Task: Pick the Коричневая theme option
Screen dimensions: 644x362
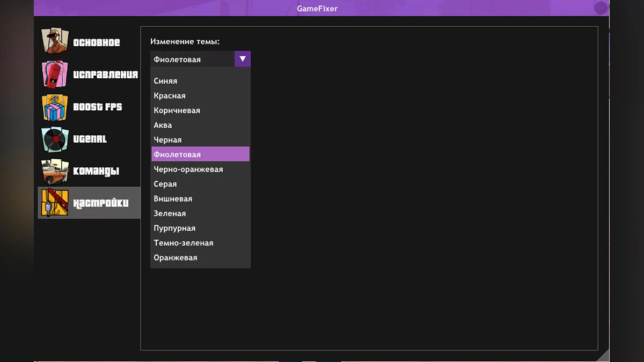Action: [x=177, y=110]
